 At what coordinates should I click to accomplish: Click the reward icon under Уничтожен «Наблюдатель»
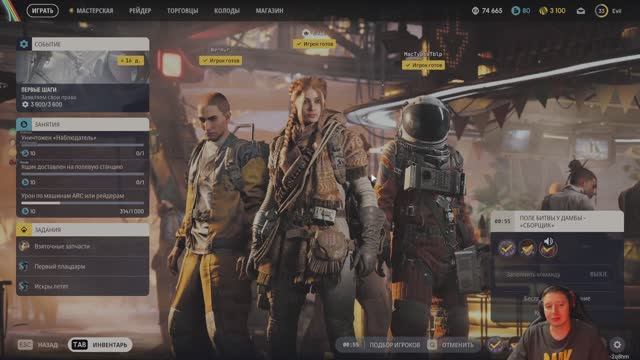coord(25,153)
